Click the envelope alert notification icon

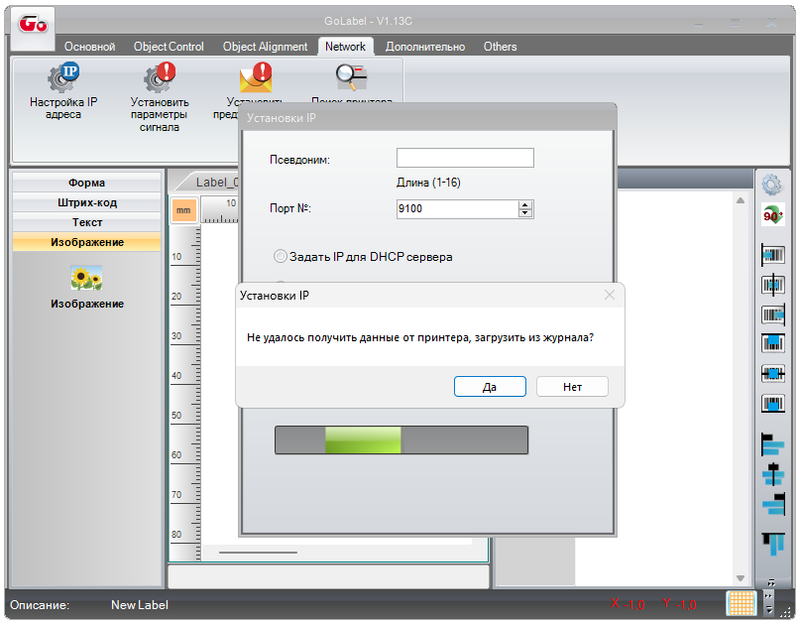(x=255, y=78)
